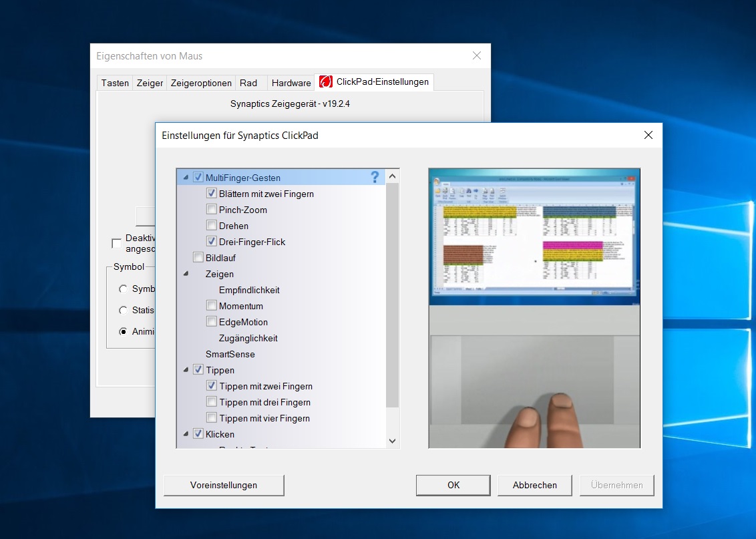Uncheck the Tippen checkbox
756x539 pixels.
pyautogui.click(x=198, y=370)
